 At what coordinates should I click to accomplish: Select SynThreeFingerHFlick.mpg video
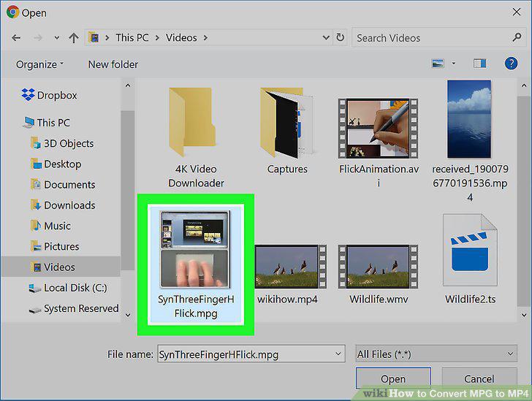(196, 264)
